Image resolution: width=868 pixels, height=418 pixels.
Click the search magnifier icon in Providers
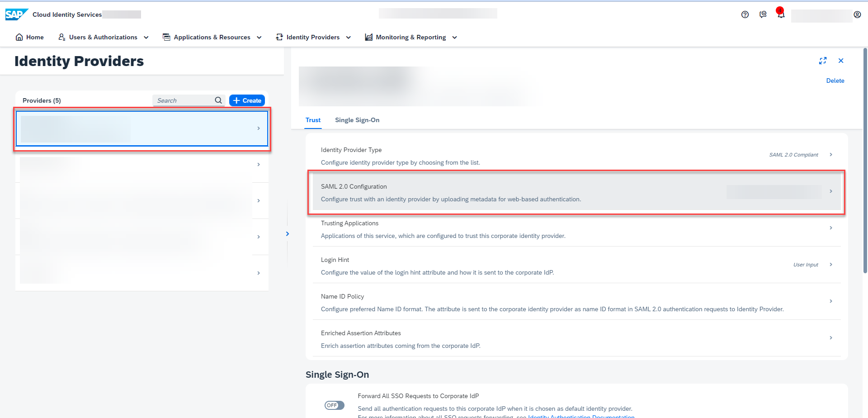point(218,100)
